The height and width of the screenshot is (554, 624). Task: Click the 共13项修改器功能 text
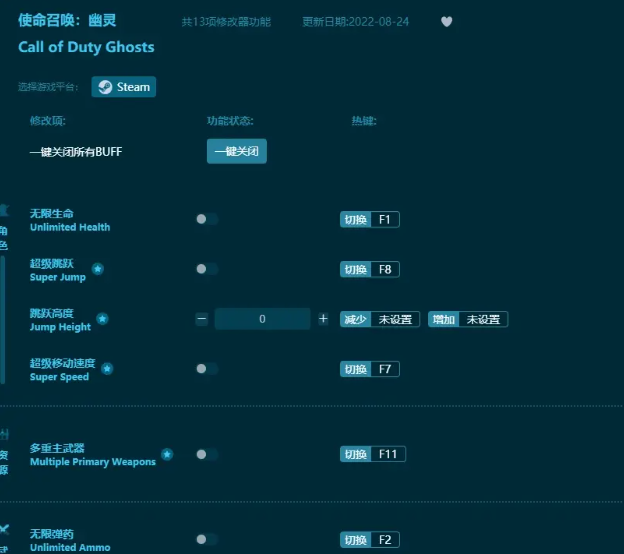pos(226,21)
